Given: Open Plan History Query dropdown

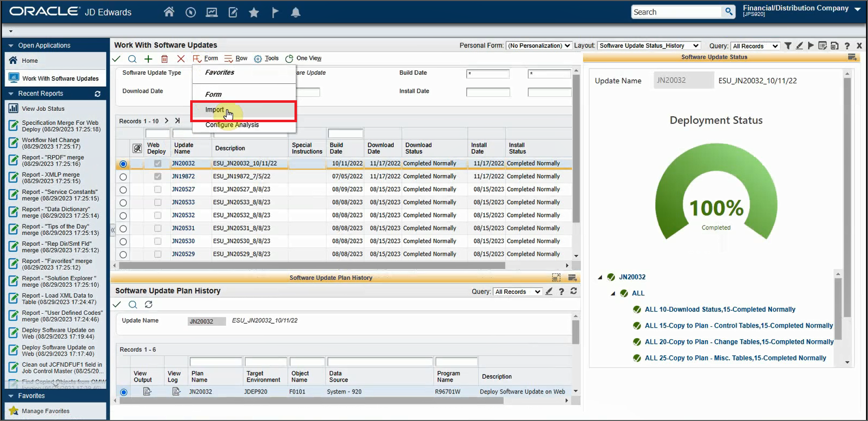Looking at the screenshot, I should click(x=518, y=292).
